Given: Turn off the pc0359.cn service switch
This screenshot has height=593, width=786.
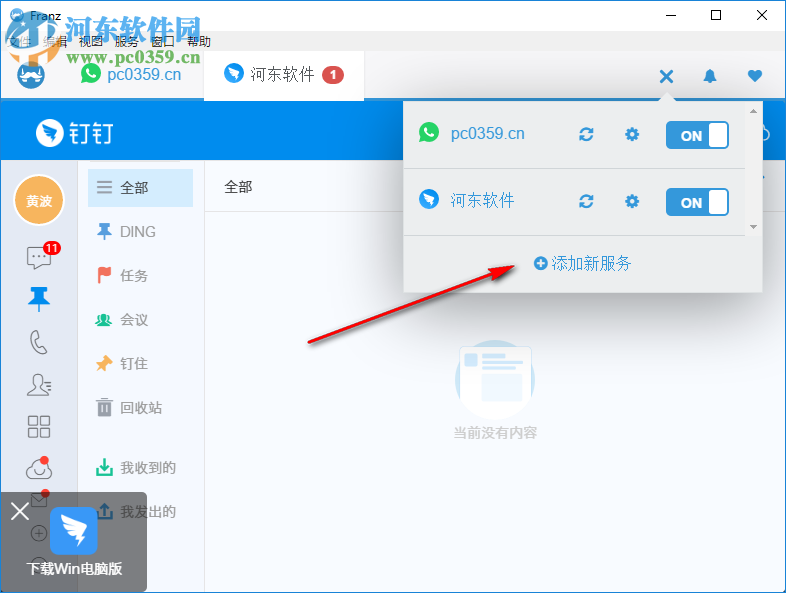Looking at the screenshot, I should pos(697,135).
